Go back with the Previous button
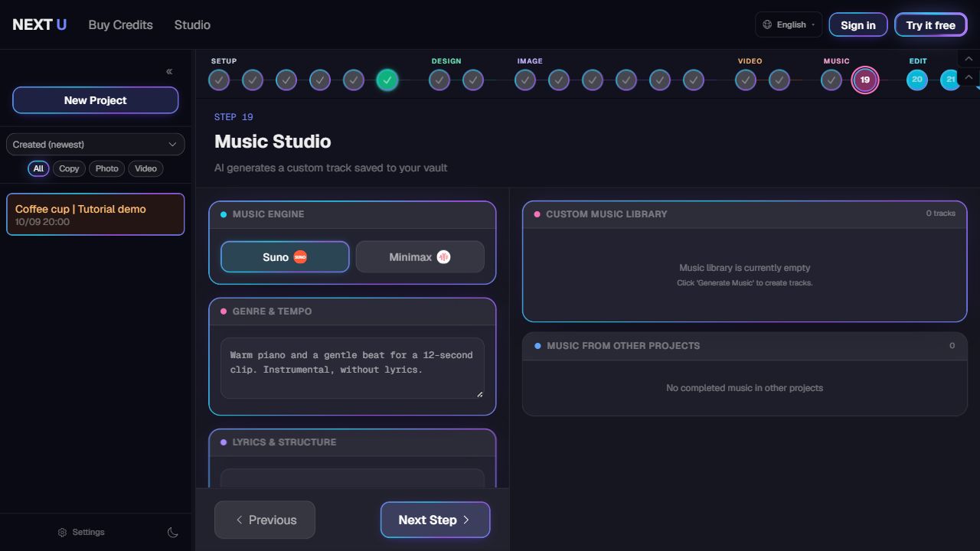 point(265,520)
